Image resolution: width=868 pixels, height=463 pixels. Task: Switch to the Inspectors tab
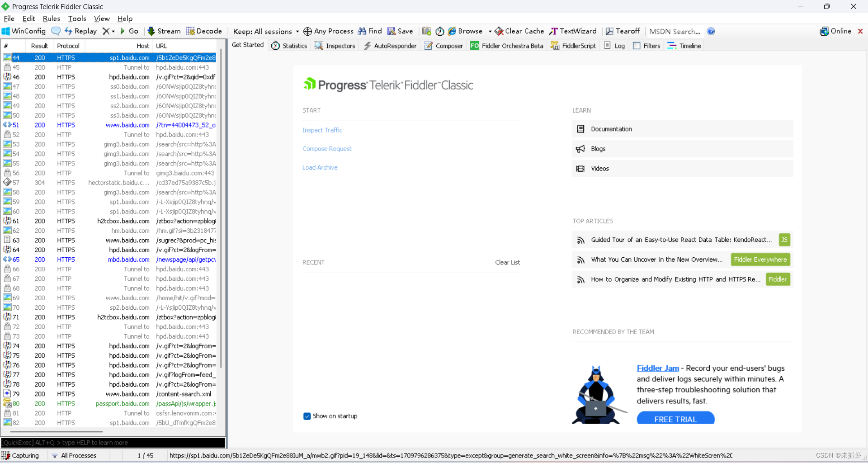coord(335,46)
